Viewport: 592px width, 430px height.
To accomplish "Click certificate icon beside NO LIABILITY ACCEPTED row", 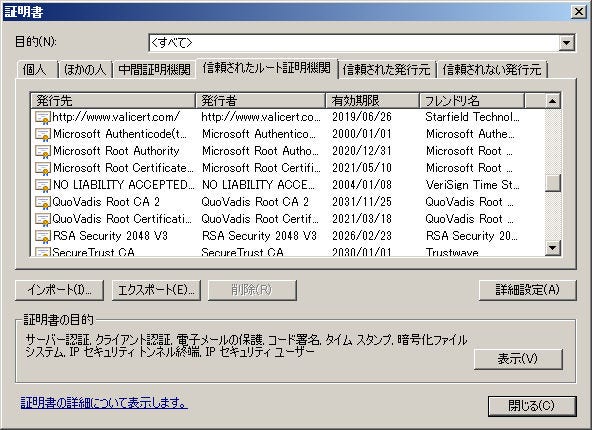I will (x=43, y=185).
